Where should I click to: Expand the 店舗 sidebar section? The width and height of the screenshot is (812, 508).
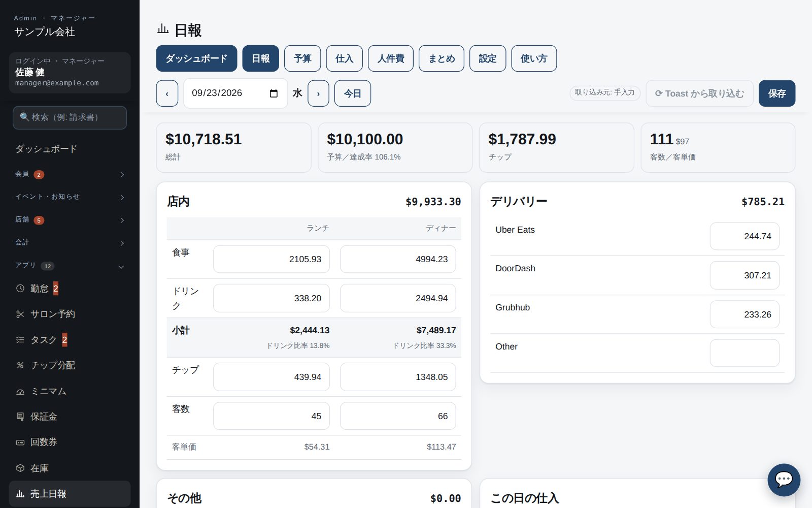(x=70, y=220)
